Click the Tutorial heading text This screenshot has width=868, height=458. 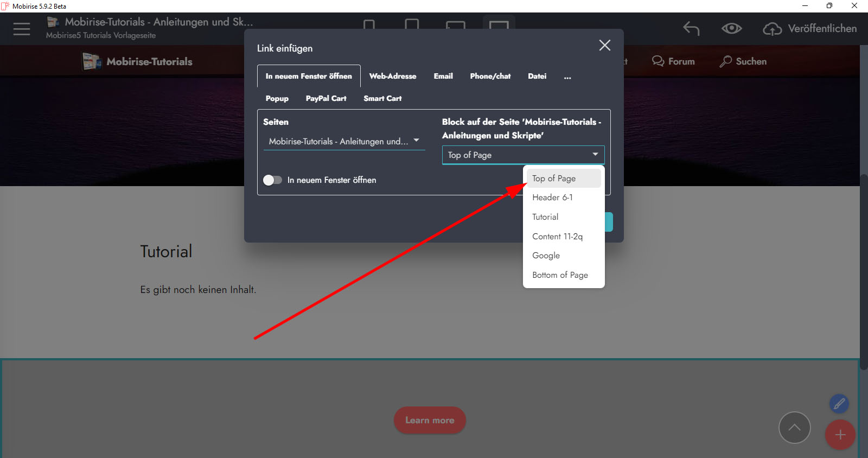167,251
